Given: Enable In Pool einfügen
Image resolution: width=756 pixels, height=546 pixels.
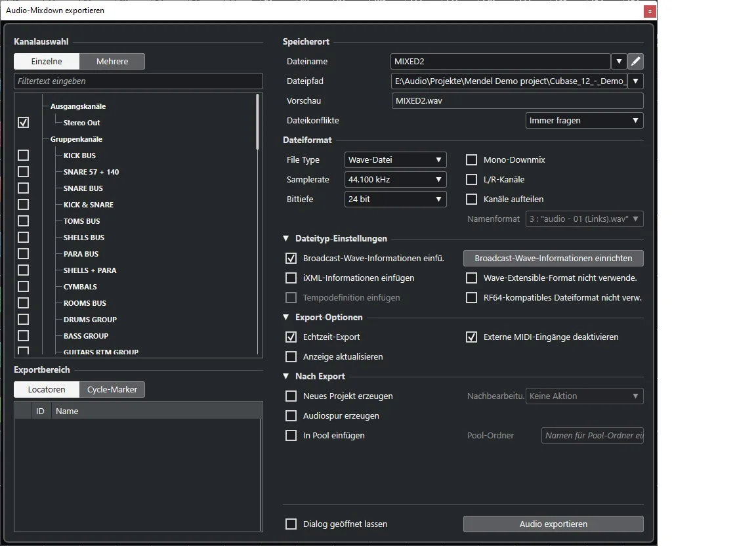Looking at the screenshot, I should (x=291, y=436).
